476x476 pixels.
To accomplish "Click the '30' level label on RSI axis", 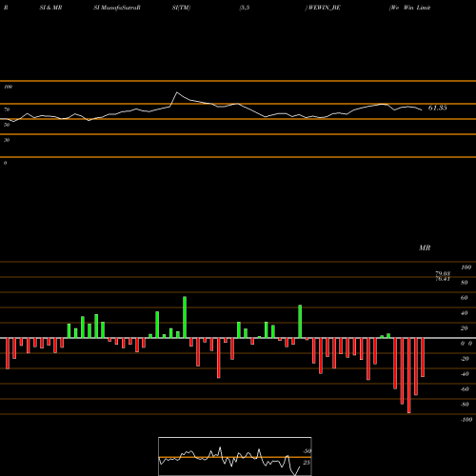I will click(x=7, y=140).
